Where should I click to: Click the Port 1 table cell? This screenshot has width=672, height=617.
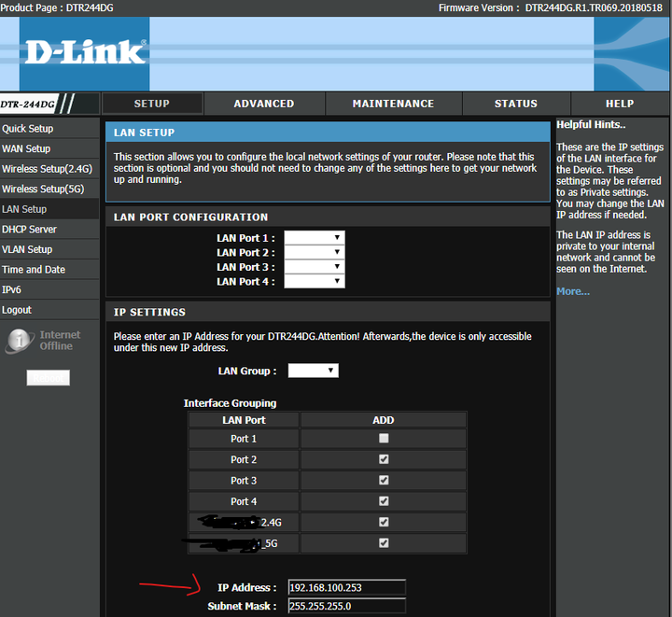point(244,439)
